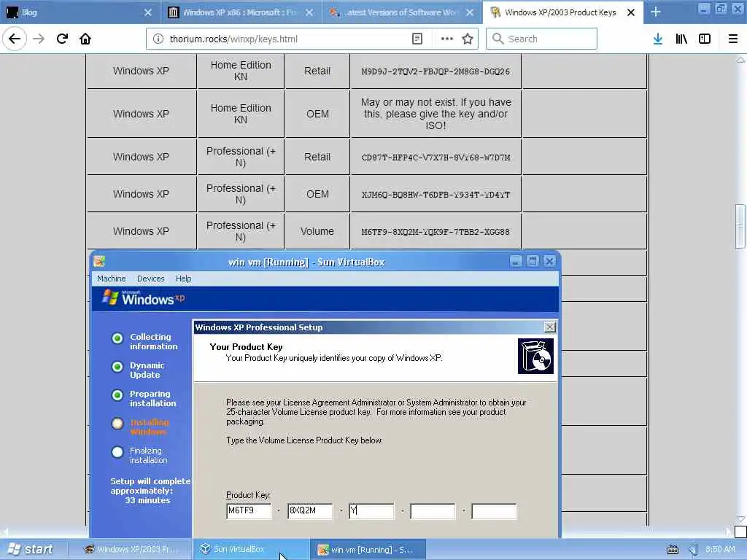Image resolution: width=747 pixels, height=560 pixels.
Task: Click the Setup disc-and-box icon
Action: pos(535,356)
